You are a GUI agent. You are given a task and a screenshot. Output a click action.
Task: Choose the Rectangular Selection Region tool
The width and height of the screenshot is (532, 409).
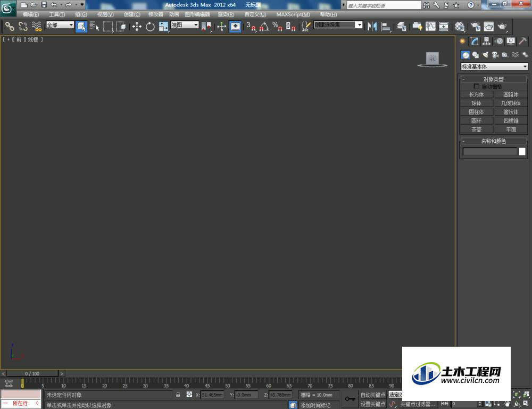point(108,26)
